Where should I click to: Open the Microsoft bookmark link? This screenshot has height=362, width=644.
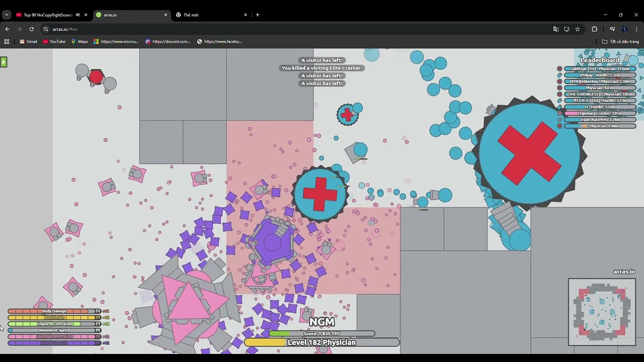(x=116, y=42)
